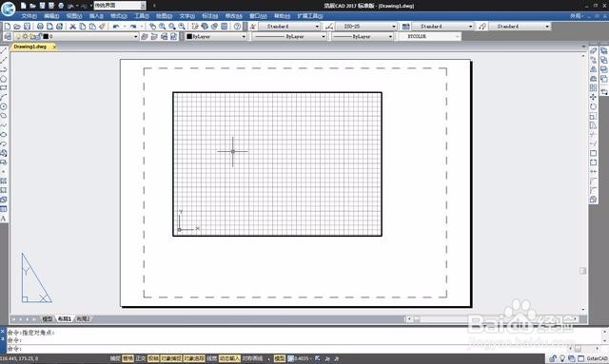Switch to the 模型 model tab
This screenshot has height=364, width=609.
tap(48, 319)
